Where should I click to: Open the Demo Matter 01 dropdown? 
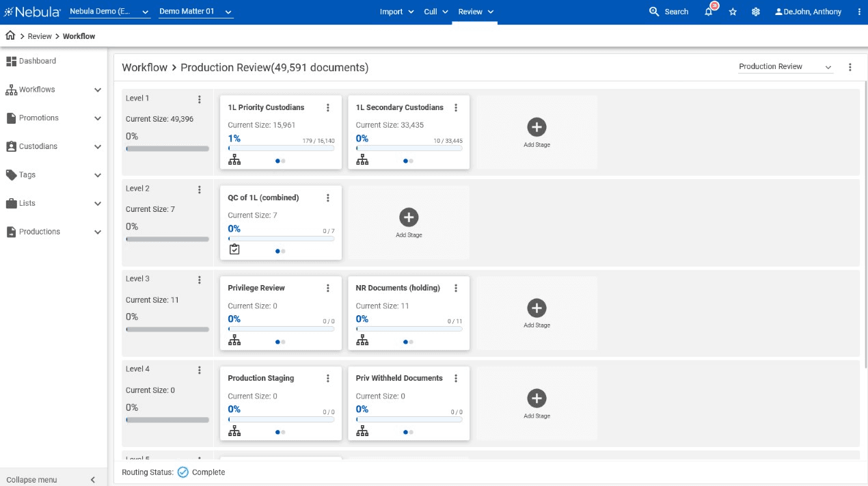coord(195,12)
